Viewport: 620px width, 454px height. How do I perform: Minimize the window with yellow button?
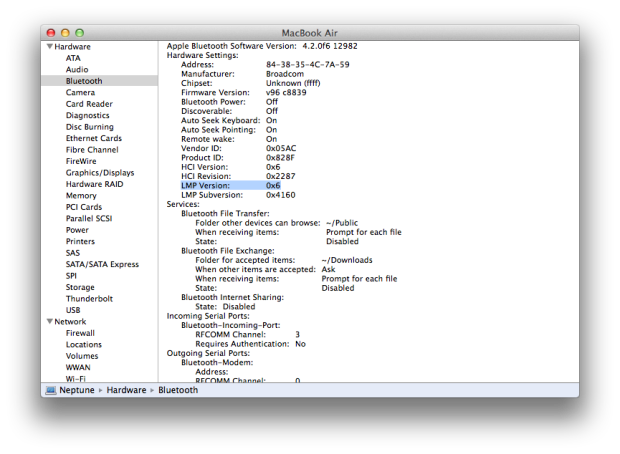point(65,33)
